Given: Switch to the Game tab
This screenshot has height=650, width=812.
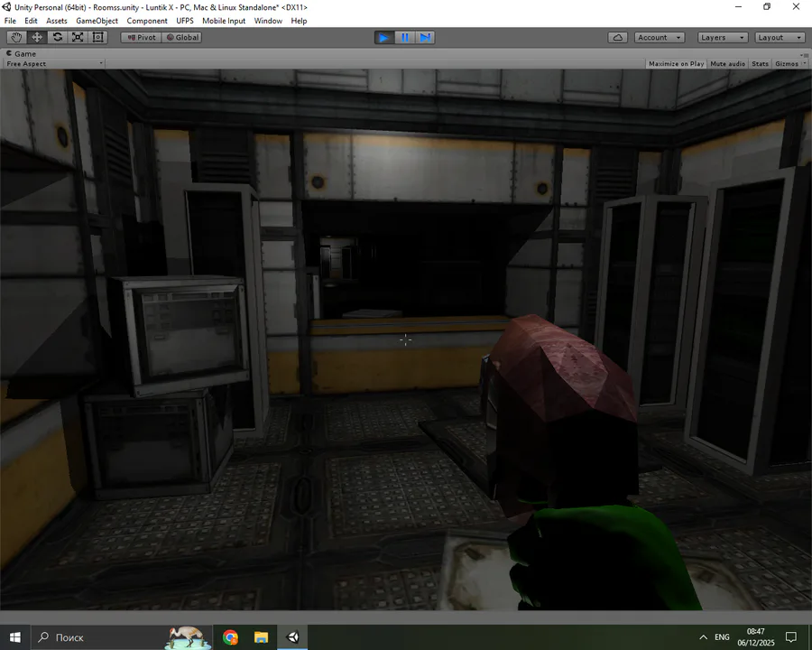Looking at the screenshot, I should [22, 54].
